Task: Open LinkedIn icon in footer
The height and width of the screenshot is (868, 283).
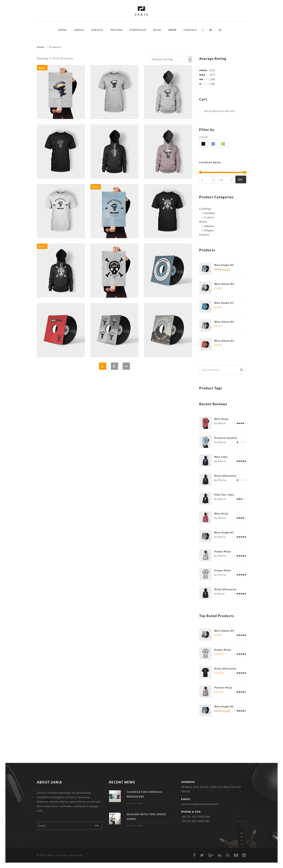Action: tap(220, 855)
